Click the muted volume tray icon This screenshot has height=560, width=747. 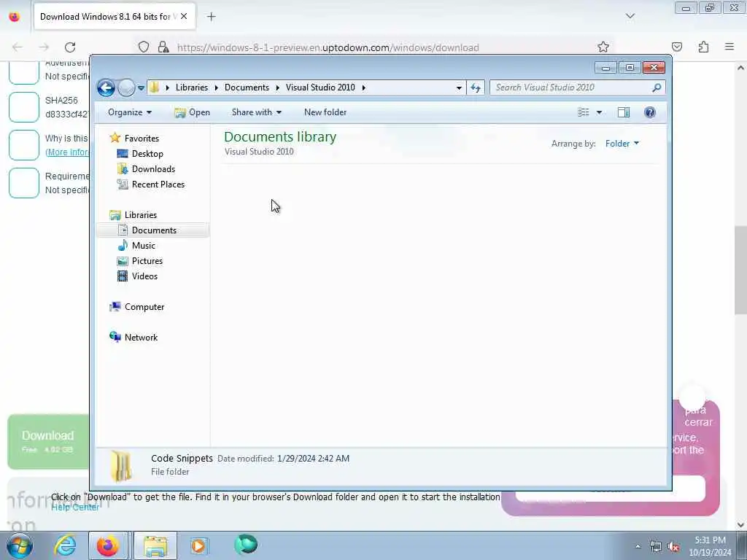coord(673,547)
